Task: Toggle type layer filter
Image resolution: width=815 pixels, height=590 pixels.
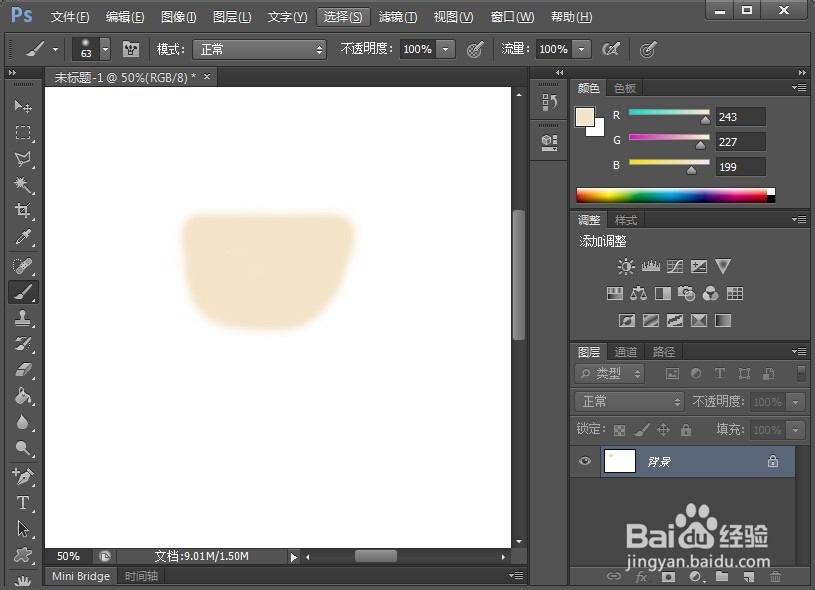Action: [x=720, y=373]
